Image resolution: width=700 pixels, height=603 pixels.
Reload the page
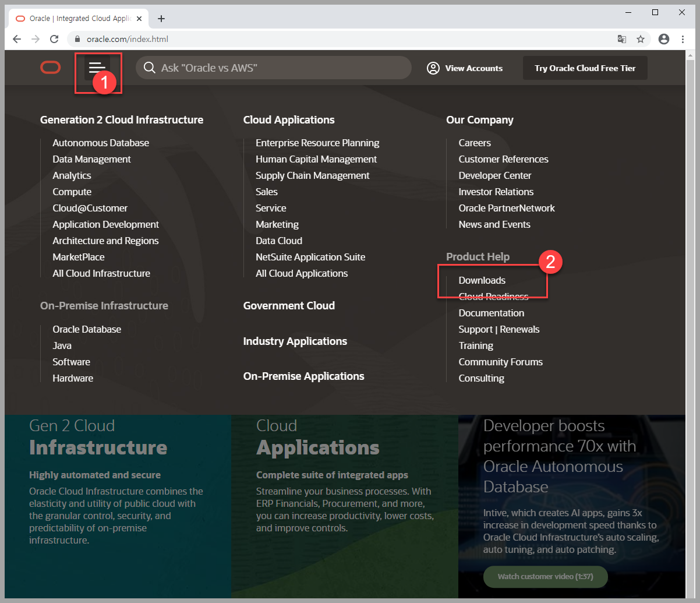[x=54, y=39]
